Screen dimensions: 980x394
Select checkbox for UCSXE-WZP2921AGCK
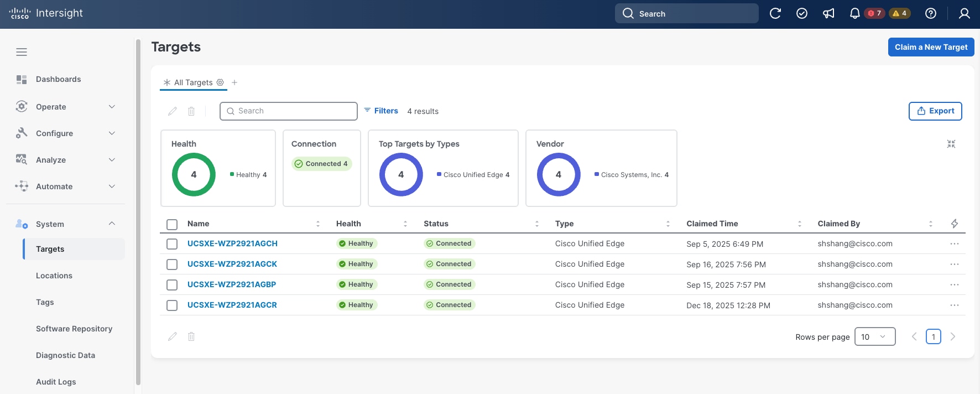pyautogui.click(x=172, y=265)
